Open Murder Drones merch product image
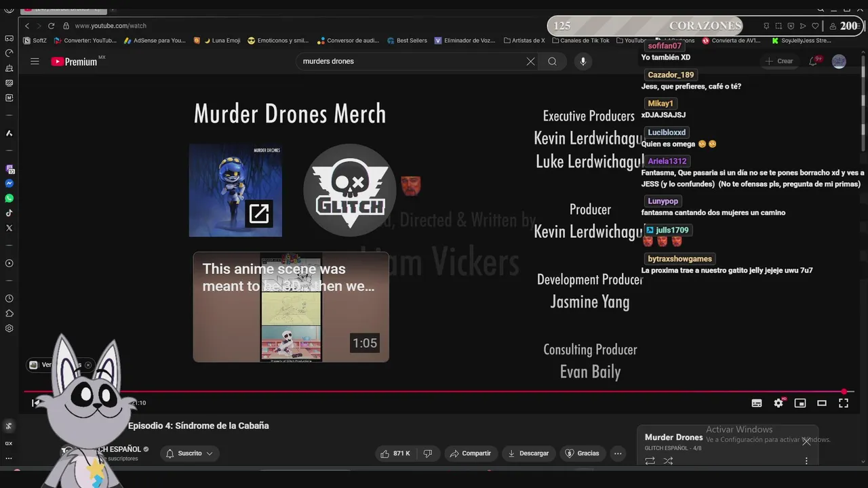 (x=235, y=190)
